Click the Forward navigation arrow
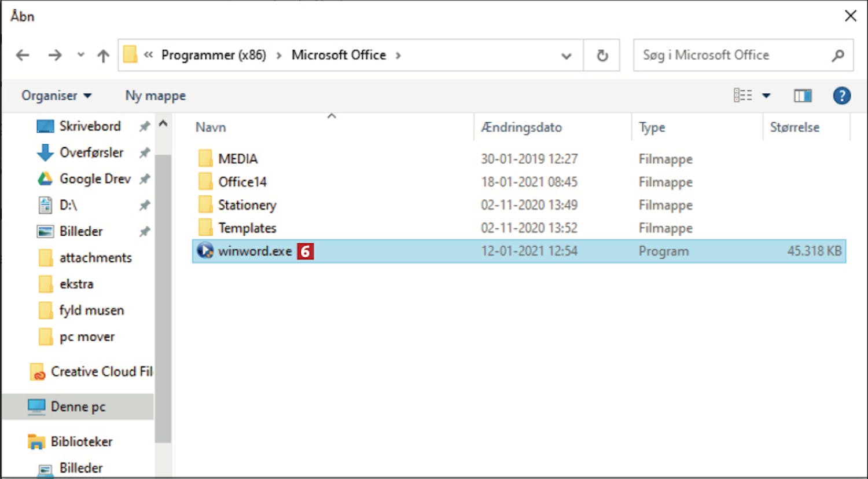 pos(55,55)
